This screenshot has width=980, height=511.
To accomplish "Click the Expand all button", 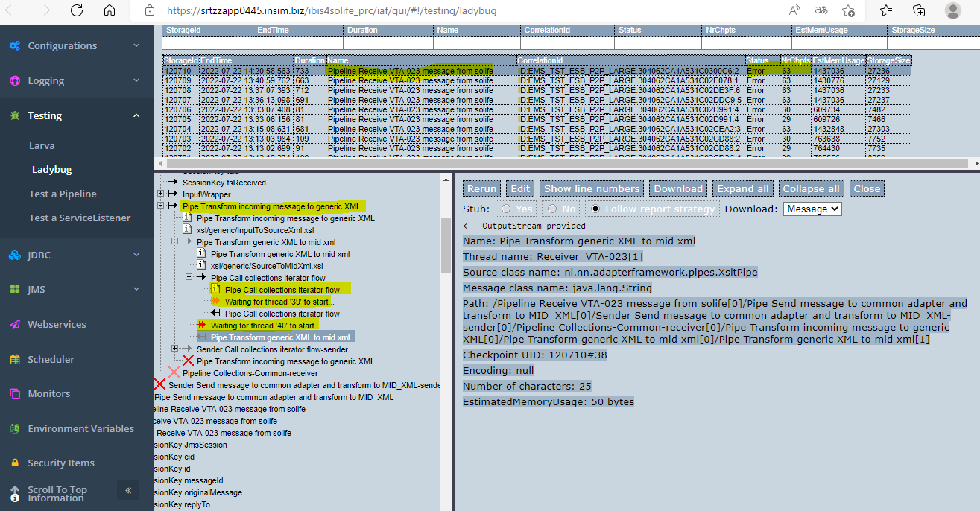I will (742, 188).
